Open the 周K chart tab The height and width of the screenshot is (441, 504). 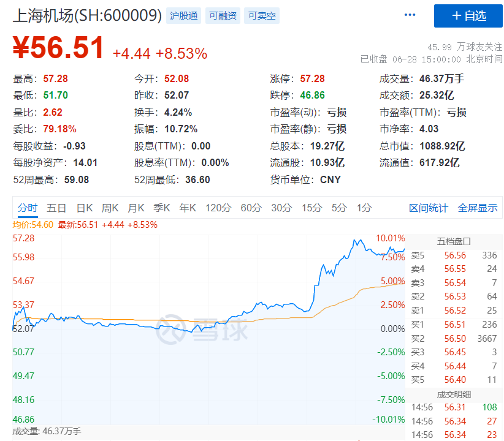pyautogui.click(x=110, y=208)
